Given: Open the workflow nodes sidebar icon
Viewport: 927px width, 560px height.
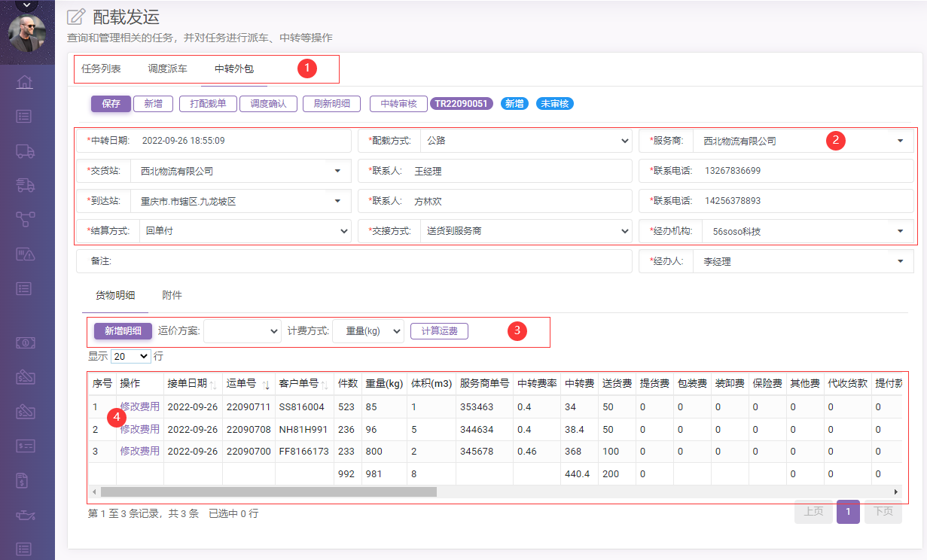Looking at the screenshot, I should pyautogui.click(x=25, y=219).
